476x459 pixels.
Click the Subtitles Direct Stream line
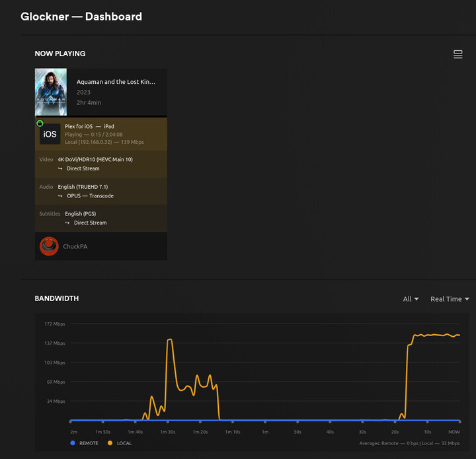click(x=86, y=223)
